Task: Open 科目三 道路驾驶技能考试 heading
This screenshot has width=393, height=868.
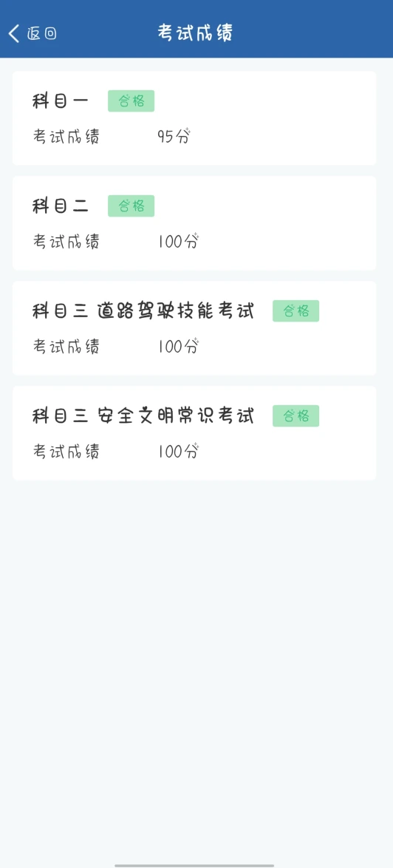Action: point(143,311)
